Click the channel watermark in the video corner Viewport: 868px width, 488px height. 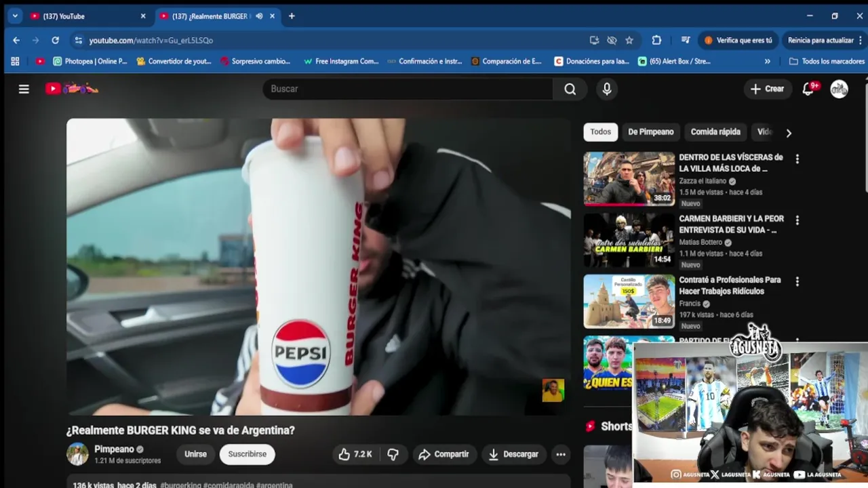(553, 390)
